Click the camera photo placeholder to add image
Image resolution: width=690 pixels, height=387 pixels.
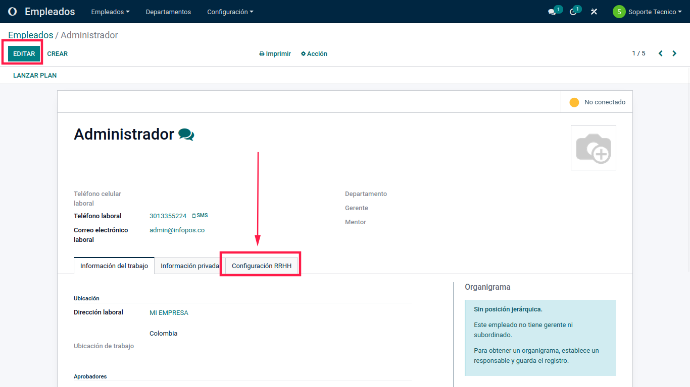[x=593, y=148]
